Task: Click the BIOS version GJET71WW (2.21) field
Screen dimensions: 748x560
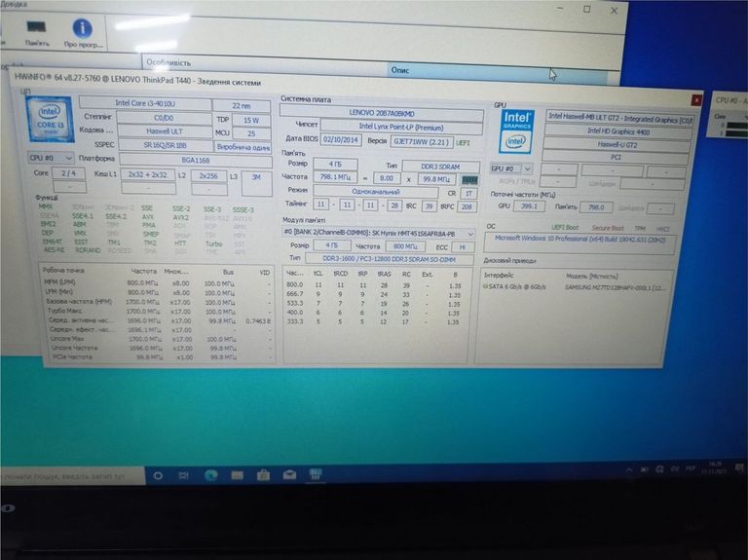Action: click(421, 141)
